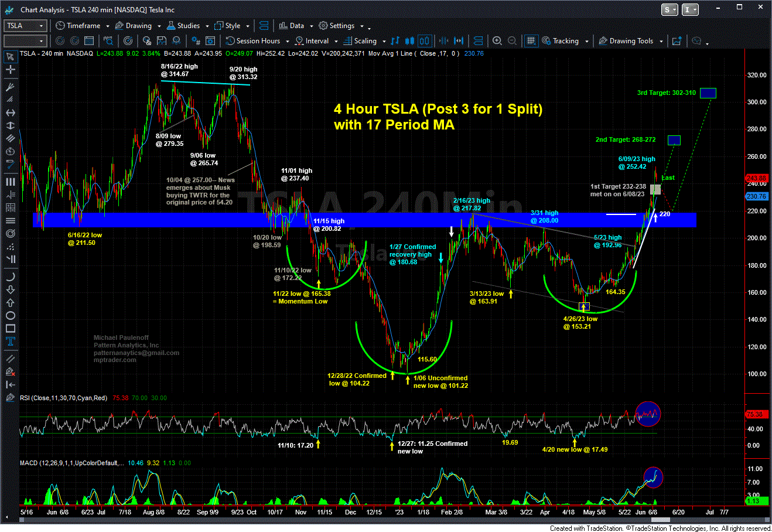772x532 pixels.
Task: Toggle the data window grid icon
Action: (531, 41)
